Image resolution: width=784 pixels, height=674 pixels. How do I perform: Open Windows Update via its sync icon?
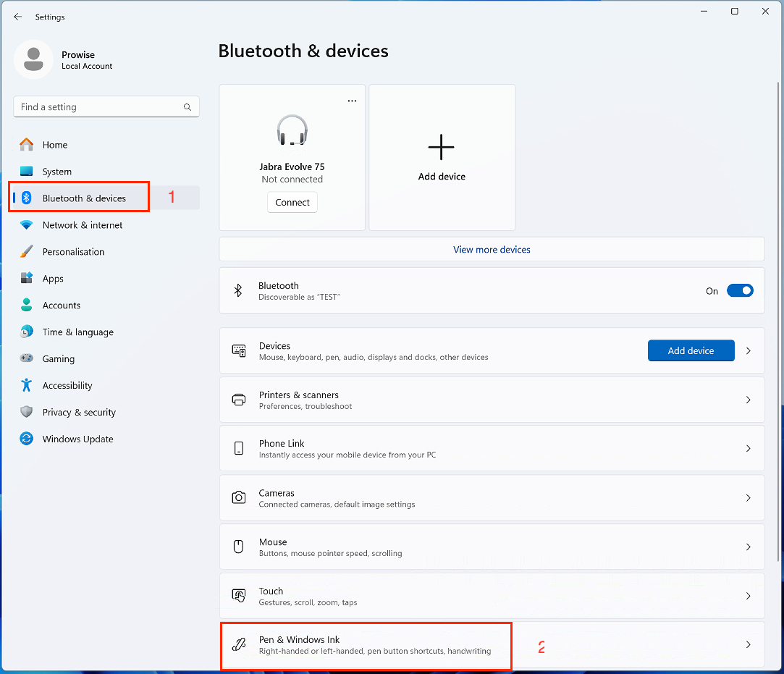(x=27, y=439)
